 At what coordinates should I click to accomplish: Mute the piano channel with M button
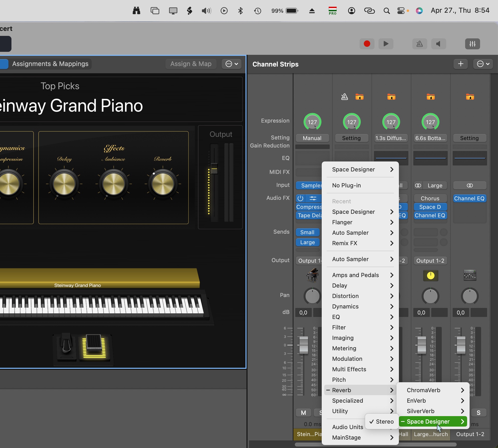[303, 413]
